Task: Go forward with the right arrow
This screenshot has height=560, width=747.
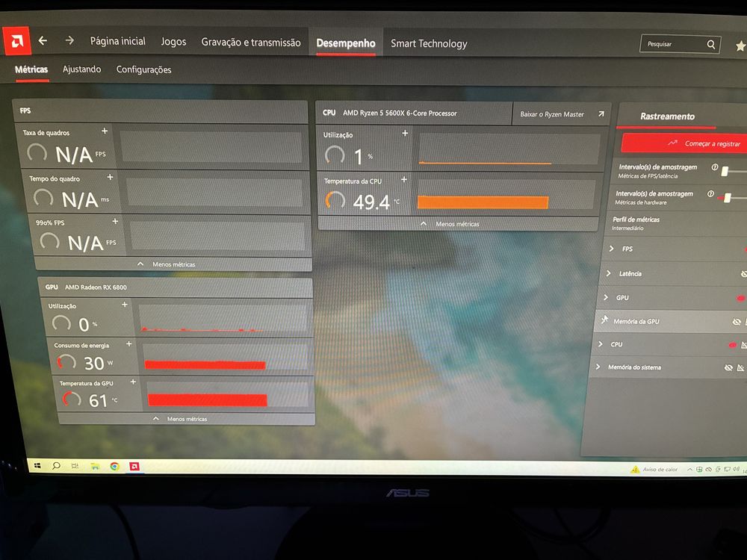Action: tap(69, 40)
